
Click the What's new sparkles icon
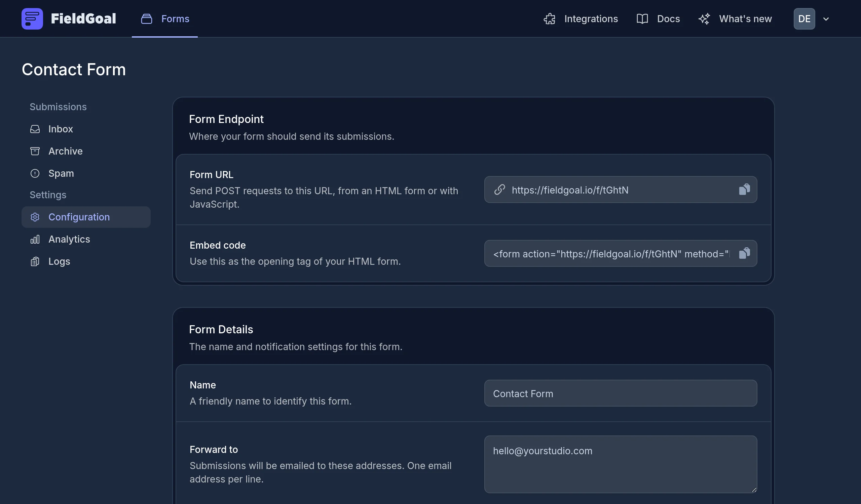[x=704, y=19]
